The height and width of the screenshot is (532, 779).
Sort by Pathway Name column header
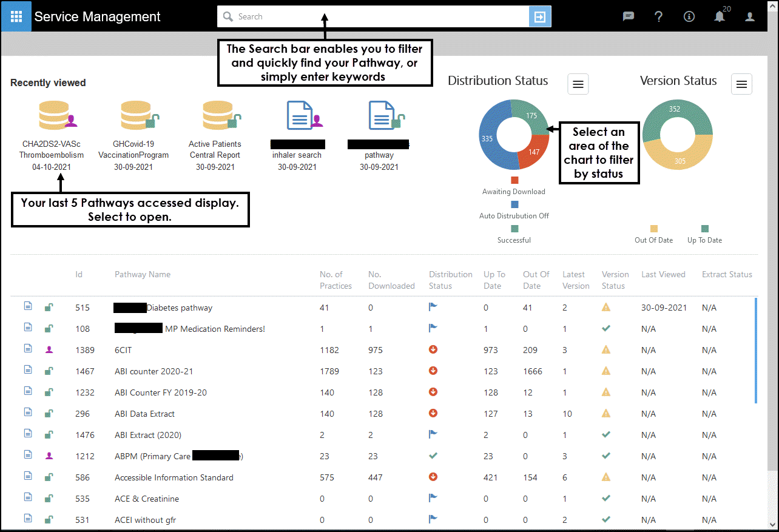point(143,274)
